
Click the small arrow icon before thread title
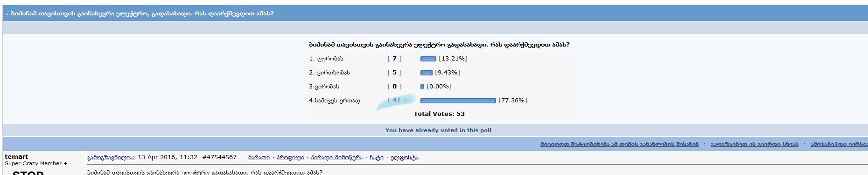point(7,14)
